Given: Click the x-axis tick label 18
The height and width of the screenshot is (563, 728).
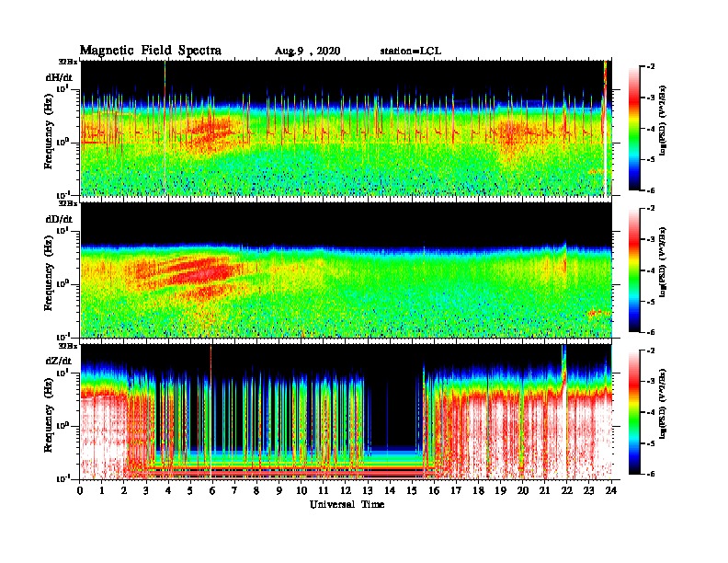Looking at the screenshot, I should 478,490.
